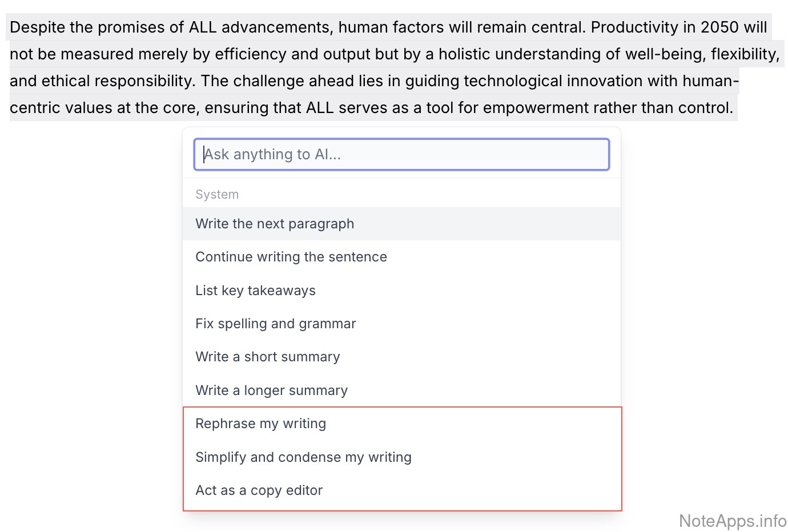Click the number "2050" in the text
Viewport: 788px width, 532px height.
(719, 27)
